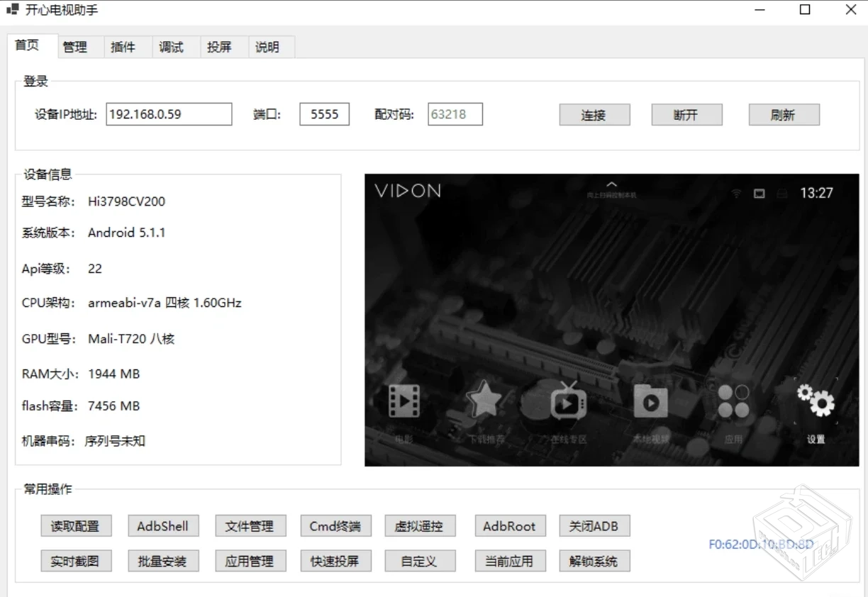Screen dimensions: 868x597
Task: Open AdbShell from common operations
Action: (x=162, y=526)
